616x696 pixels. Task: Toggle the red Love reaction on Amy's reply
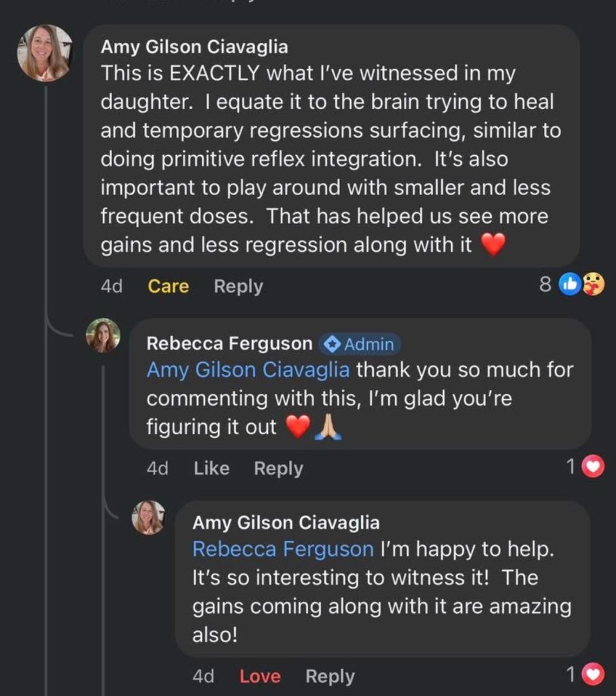260,676
